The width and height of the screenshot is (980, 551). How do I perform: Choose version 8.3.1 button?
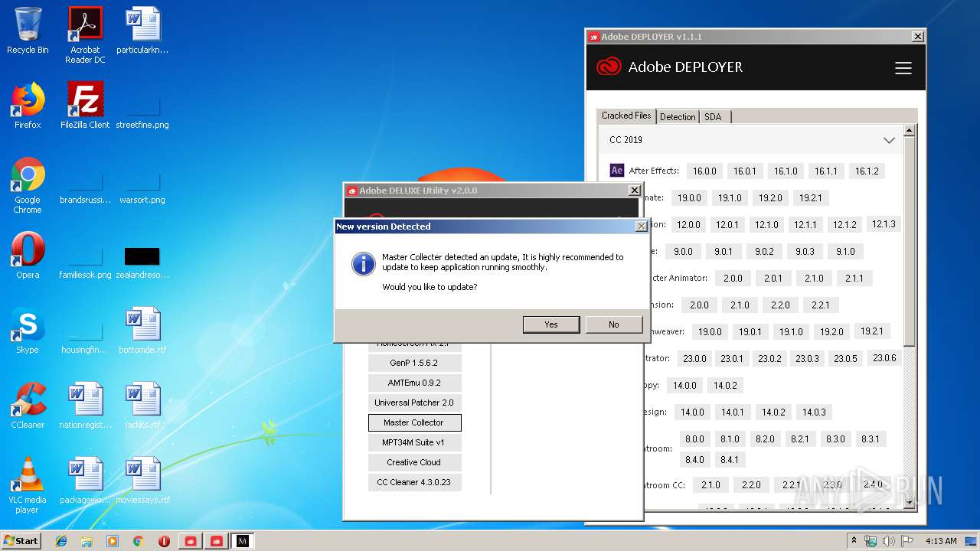[x=871, y=439]
